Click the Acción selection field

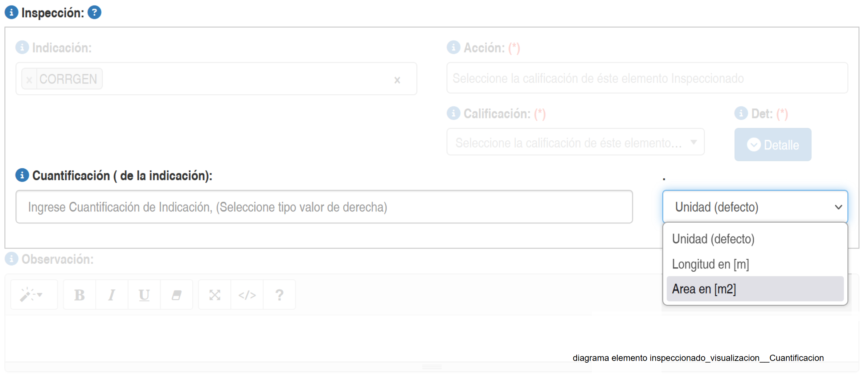click(647, 78)
